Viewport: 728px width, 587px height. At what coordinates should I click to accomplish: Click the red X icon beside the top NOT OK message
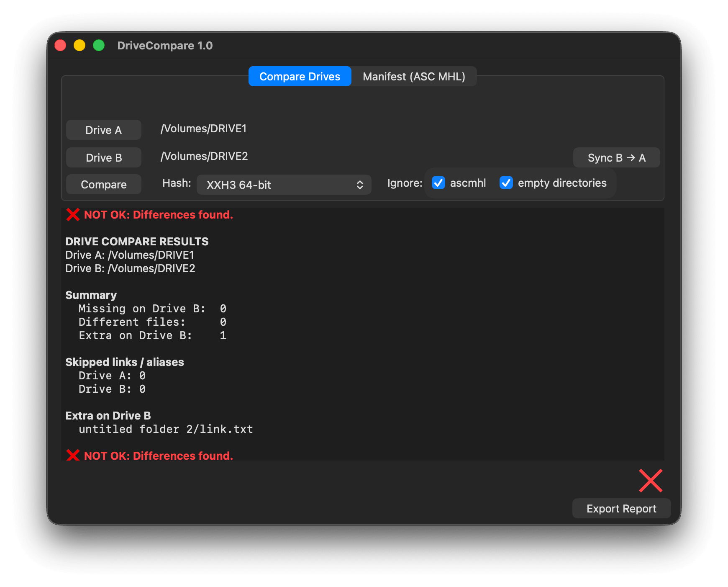coord(73,215)
